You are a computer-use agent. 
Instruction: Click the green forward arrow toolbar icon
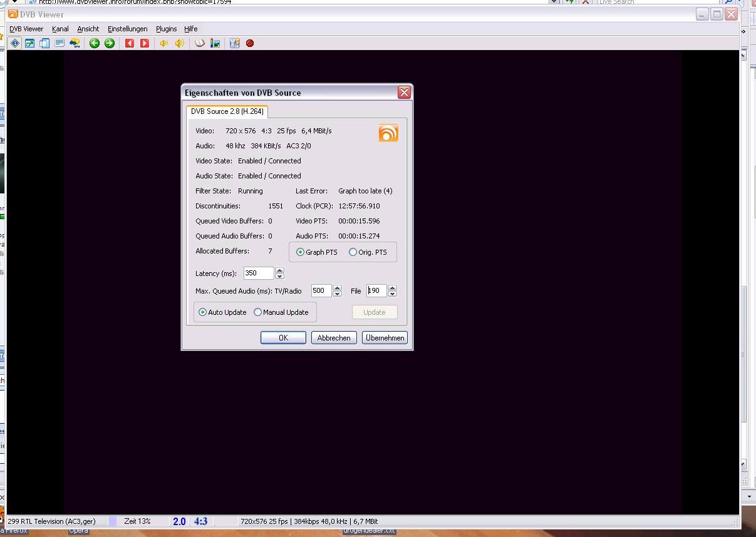coord(110,43)
